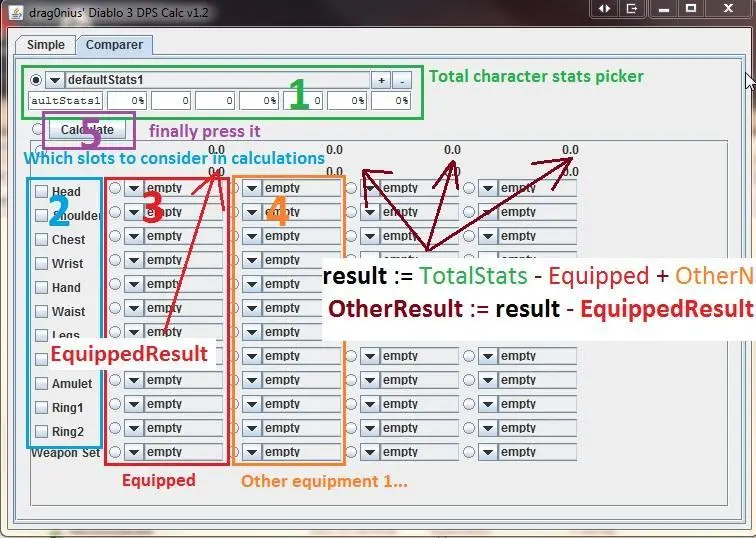The image size is (756, 538).
Task: Open third-column dropdown arrow in Amulet row
Action: (370, 380)
